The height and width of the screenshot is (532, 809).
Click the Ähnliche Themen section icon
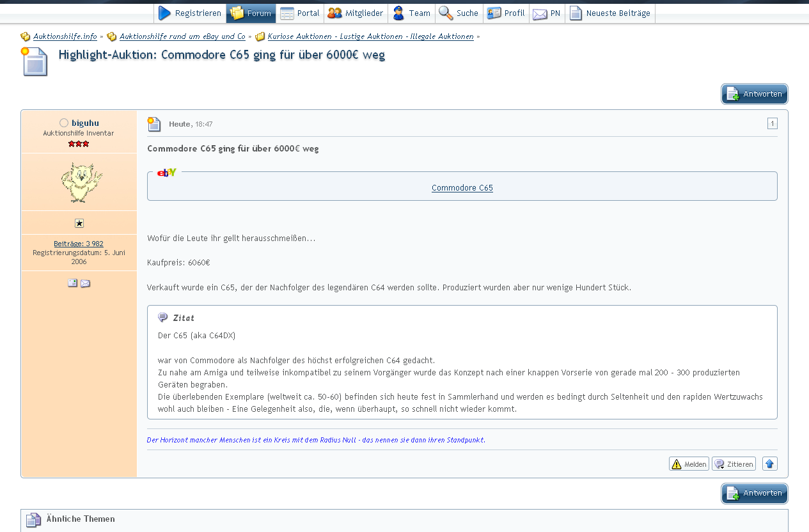[x=33, y=520]
